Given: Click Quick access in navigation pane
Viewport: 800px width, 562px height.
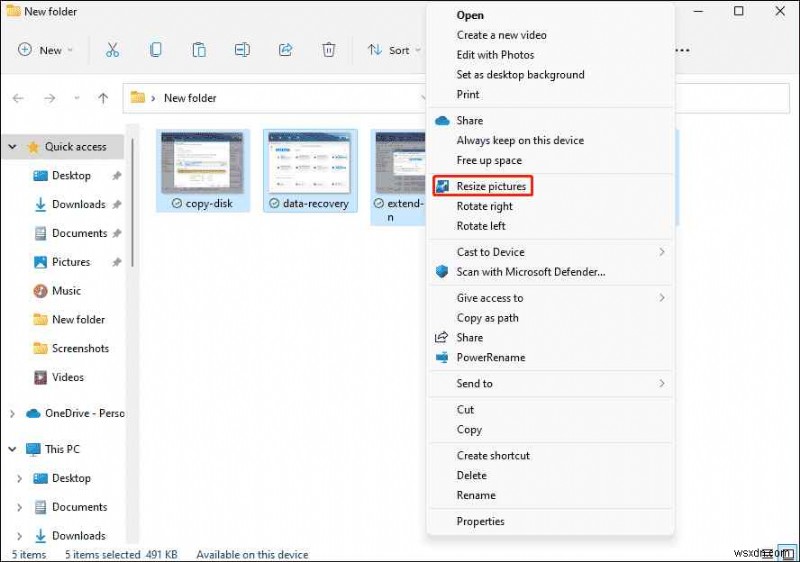Looking at the screenshot, I should pyautogui.click(x=67, y=147).
